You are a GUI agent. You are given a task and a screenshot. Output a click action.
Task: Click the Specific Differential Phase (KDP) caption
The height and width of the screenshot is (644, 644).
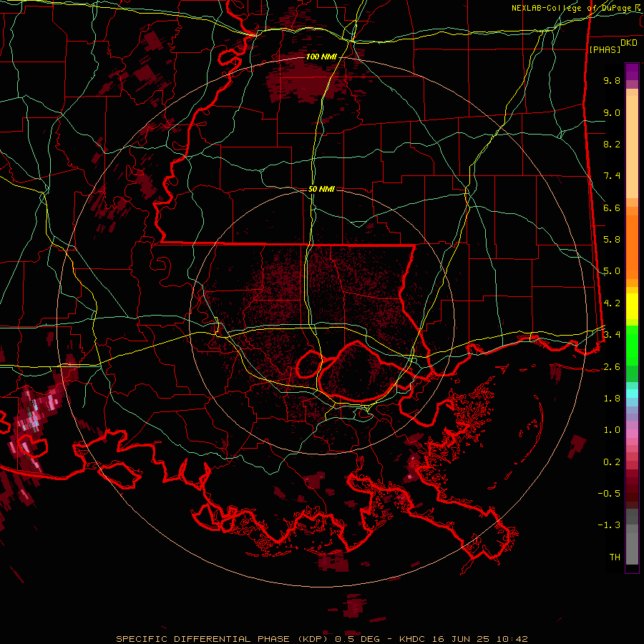[x=222, y=639]
